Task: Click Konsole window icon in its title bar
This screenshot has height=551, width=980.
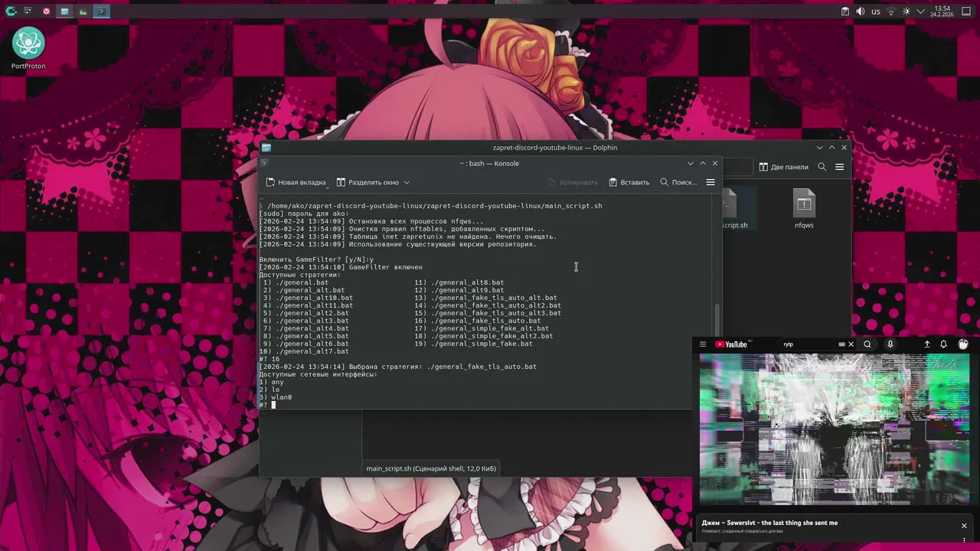Action: coord(265,163)
